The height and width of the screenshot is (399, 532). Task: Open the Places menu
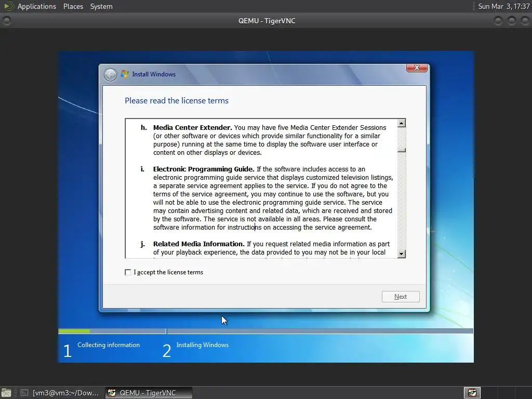[73, 6]
